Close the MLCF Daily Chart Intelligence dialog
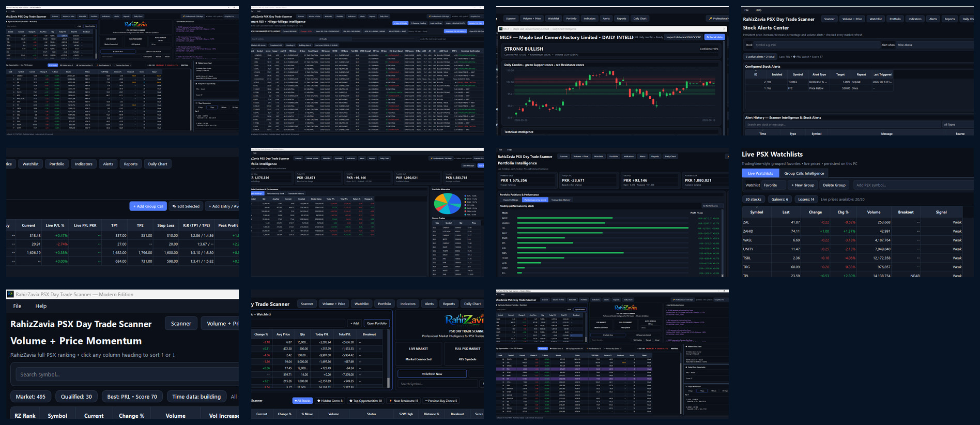The width and height of the screenshot is (980, 425). pos(724,29)
